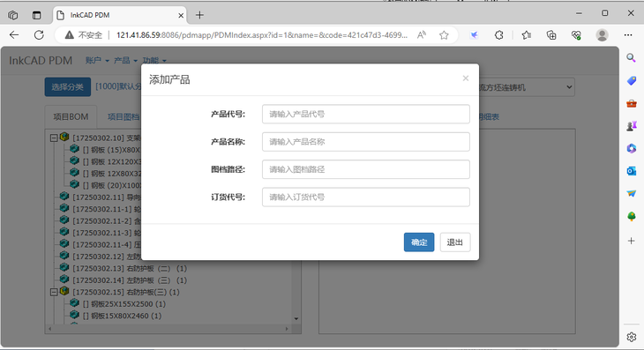Open the 产品 menu

tap(125, 61)
